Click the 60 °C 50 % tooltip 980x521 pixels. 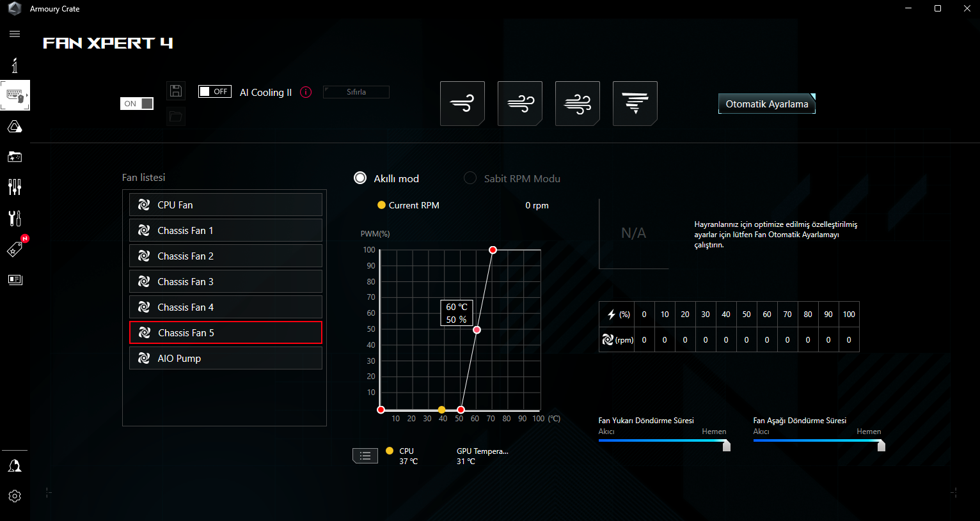[457, 313]
